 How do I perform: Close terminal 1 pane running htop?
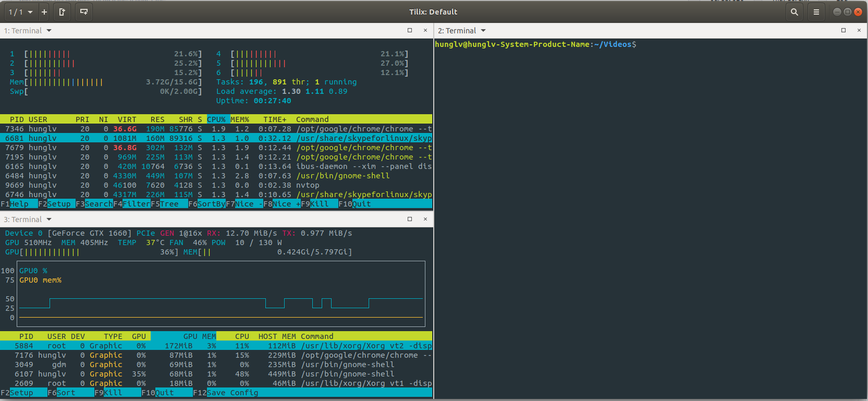[425, 31]
